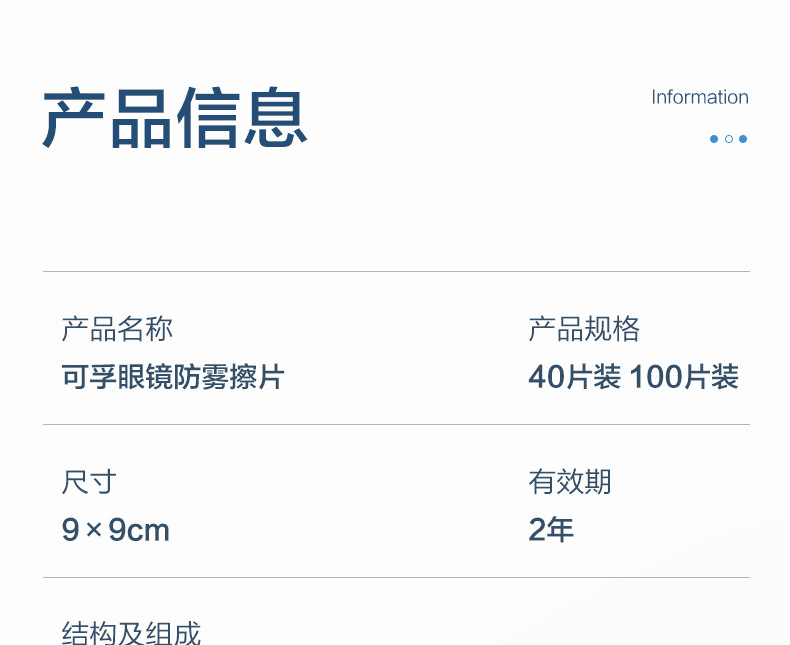Open the 结构及组成 section label
The image size is (790, 645).
tap(131, 633)
